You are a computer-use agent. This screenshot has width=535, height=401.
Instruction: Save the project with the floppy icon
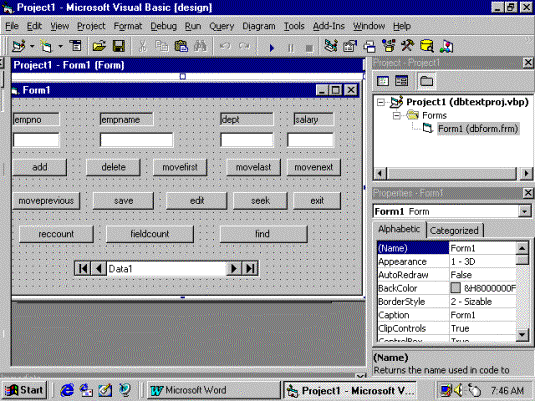click(119, 46)
